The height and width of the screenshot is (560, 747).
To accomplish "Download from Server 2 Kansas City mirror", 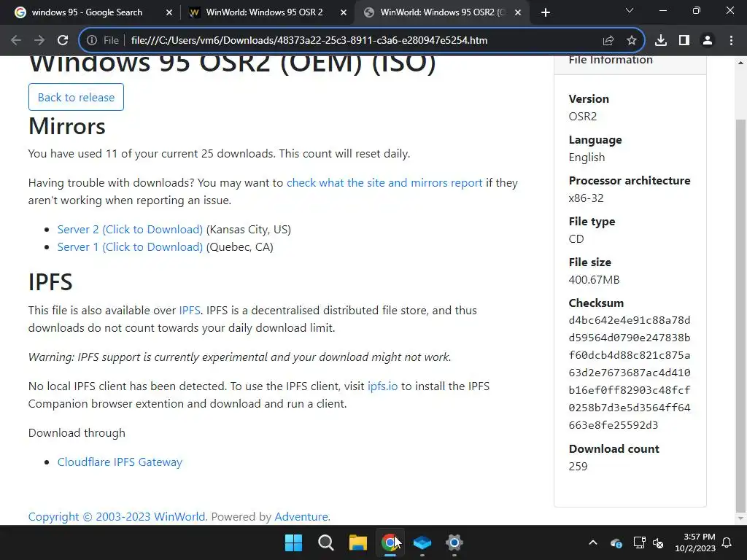I will point(130,230).
